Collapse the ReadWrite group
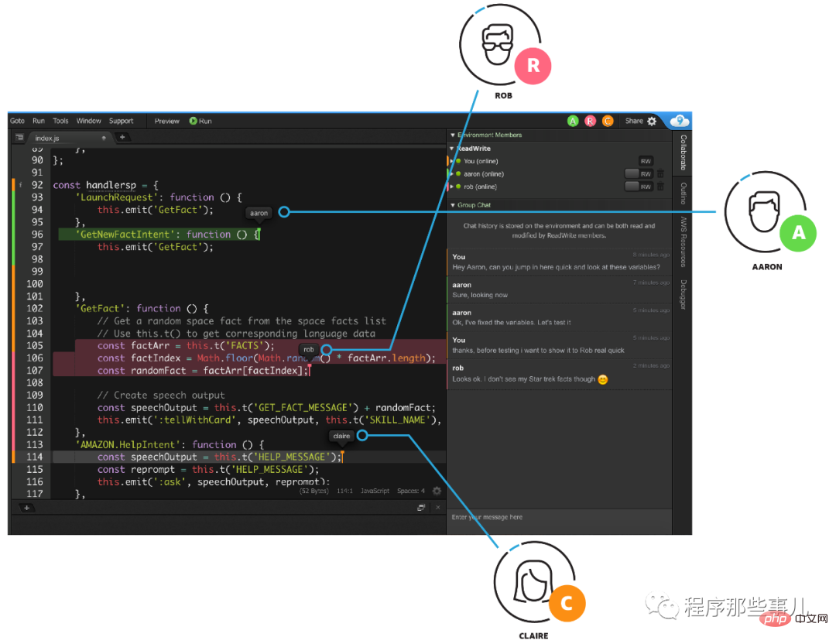 [x=452, y=149]
